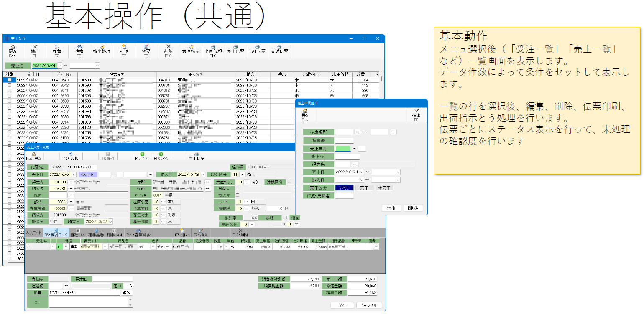Screen dimensions: 644x314
Task: Click the 売上No. input field in extraction dialog
Action: pyautogui.click(x=345, y=156)
